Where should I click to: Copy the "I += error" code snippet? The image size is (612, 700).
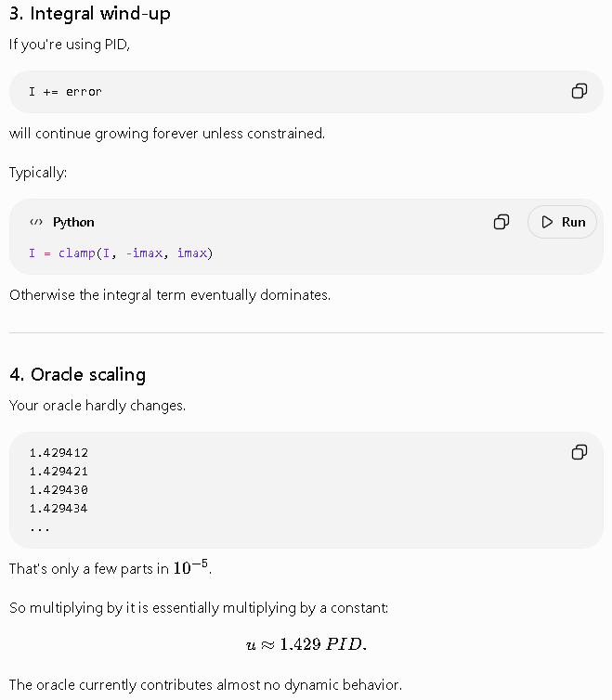coord(579,91)
